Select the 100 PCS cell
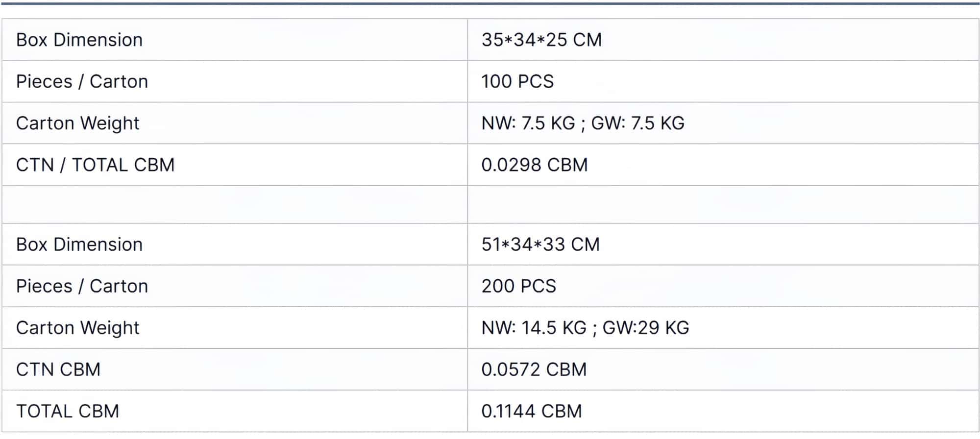The image size is (980, 439). click(517, 81)
